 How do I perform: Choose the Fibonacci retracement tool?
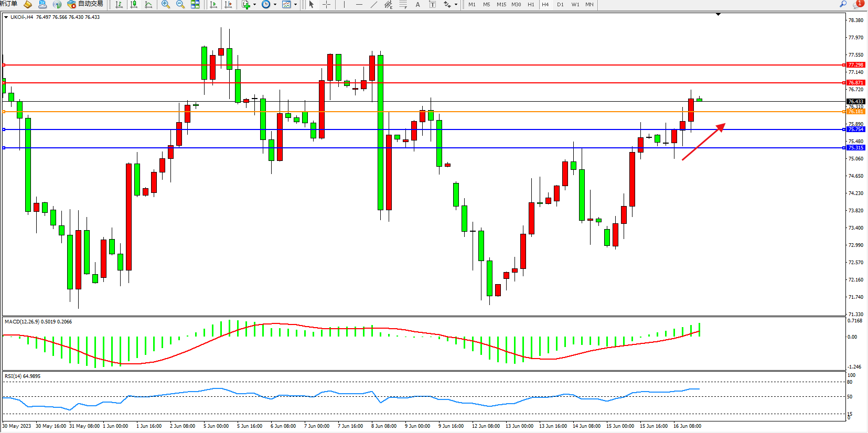coord(403,5)
